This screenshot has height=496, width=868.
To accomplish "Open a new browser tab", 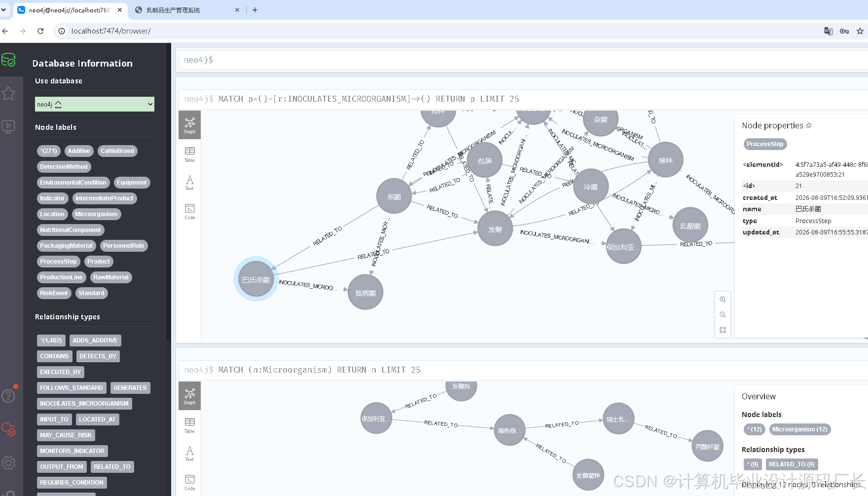I will [255, 10].
